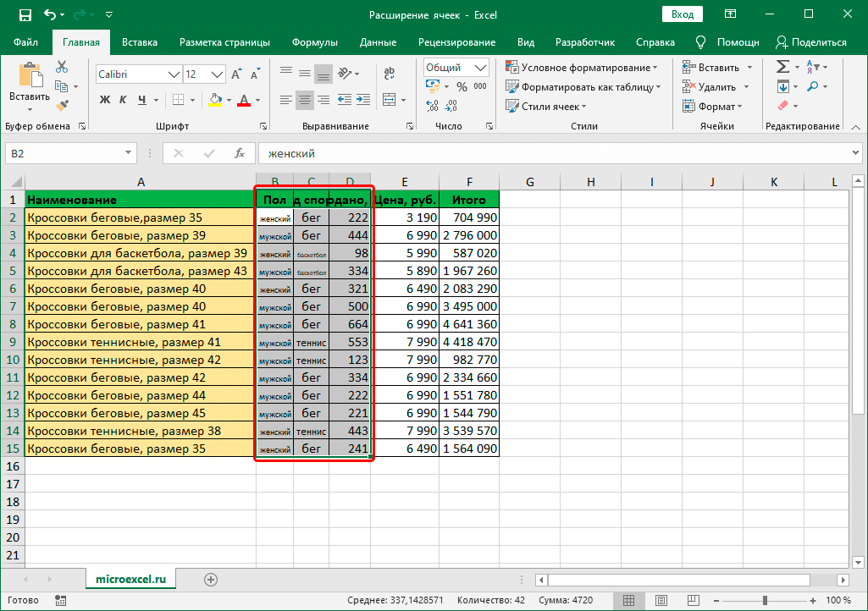Open Условное форматирование dropdown
Viewport: 868px width, 611px height.
point(582,68)
